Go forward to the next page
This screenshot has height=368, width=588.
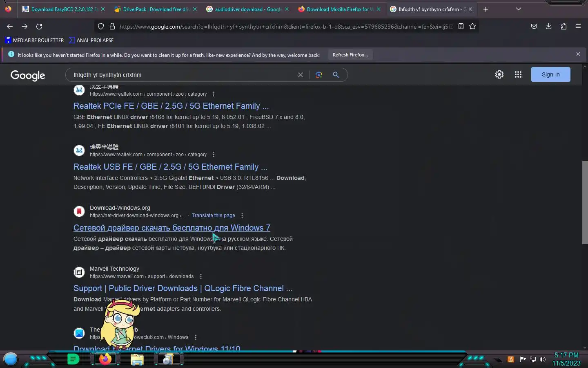(x=24, y=27)
